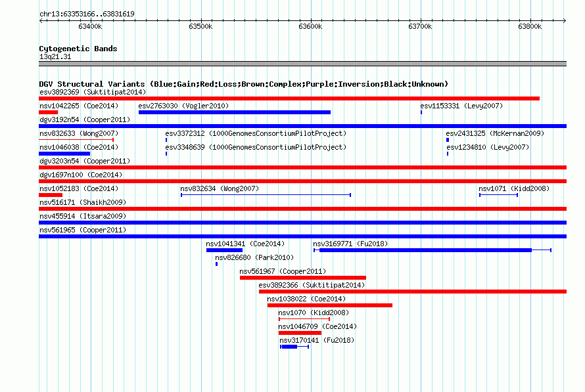Screen dimensions: 585x392
Task: Select the esv3372312 (1000GenomesConsortiumPilotProject) label
Action: (256, 133)
